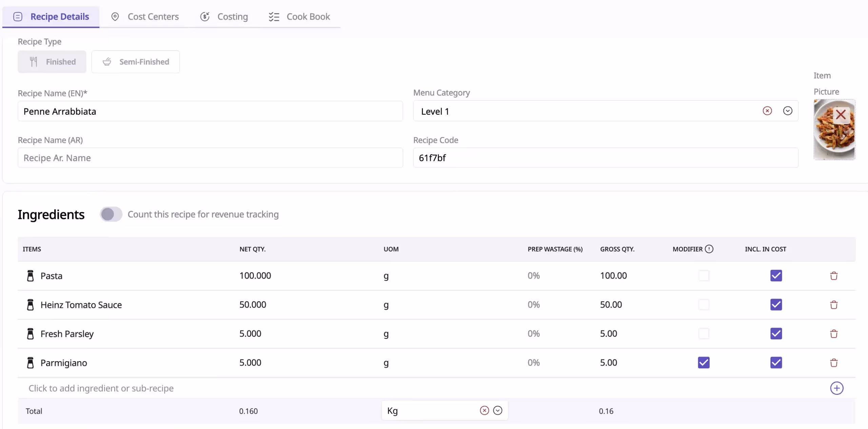Delete the Parmigiano ingredient row
This screenshot has width=868, height=429.
834,362
